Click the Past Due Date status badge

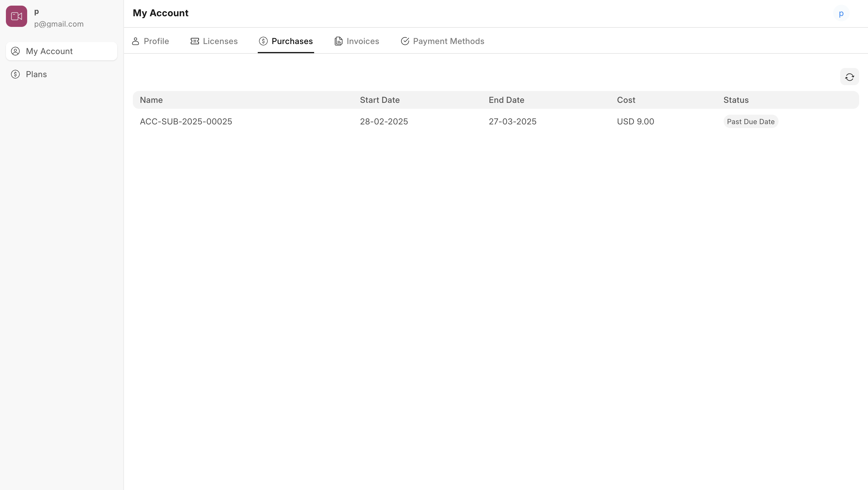click(750, 121)
